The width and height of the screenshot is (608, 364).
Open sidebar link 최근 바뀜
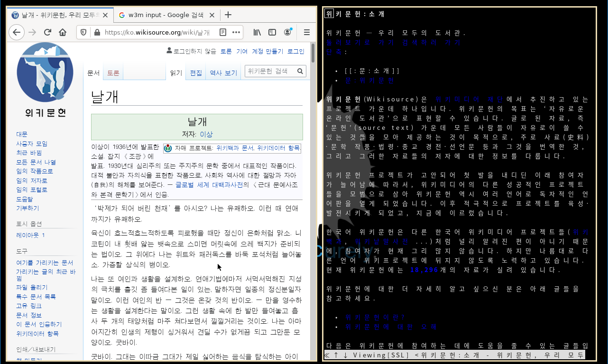(x=29, y=153)
